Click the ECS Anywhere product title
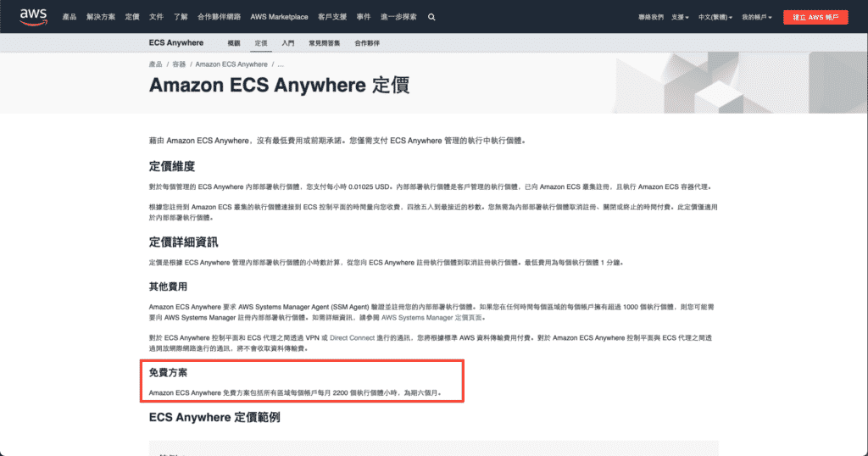The image size is (868, 456). click(176, 42)
